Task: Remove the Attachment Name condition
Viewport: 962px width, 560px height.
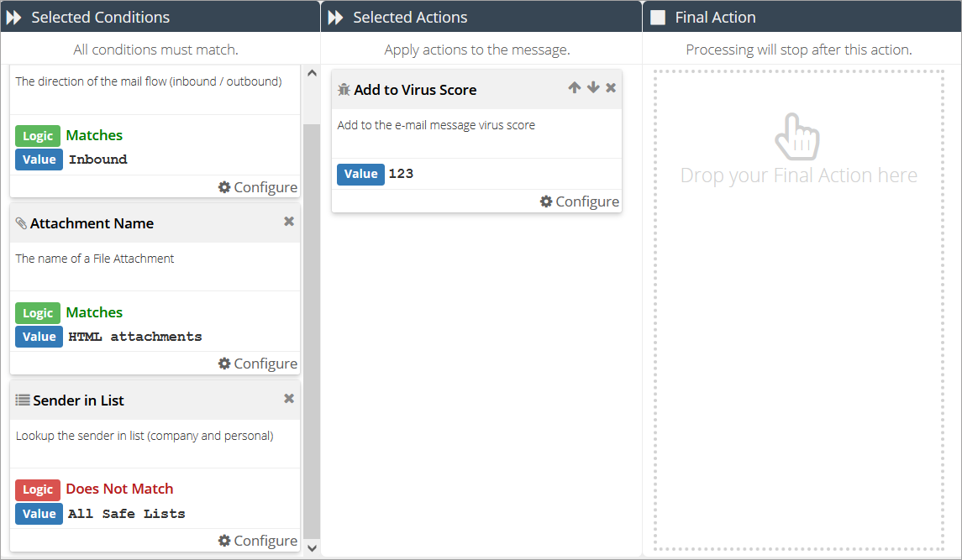Action: [289, 222]
